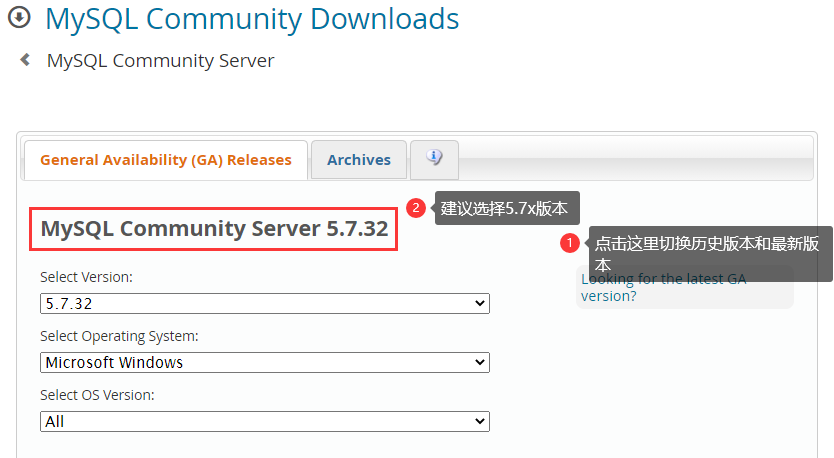Open the info icon tab
The image size is (834, 458).
(435, 159)
